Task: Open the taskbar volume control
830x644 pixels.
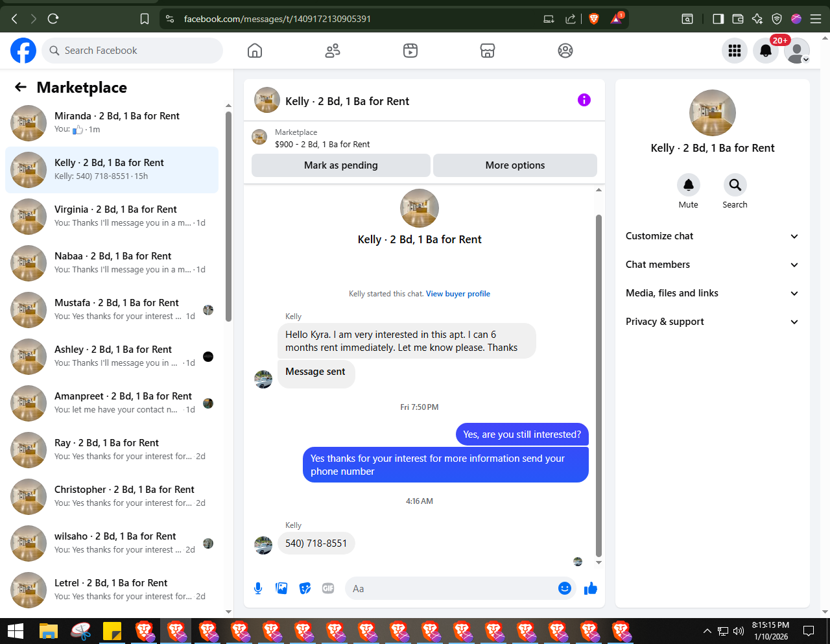Action: [x=738, y=631]
